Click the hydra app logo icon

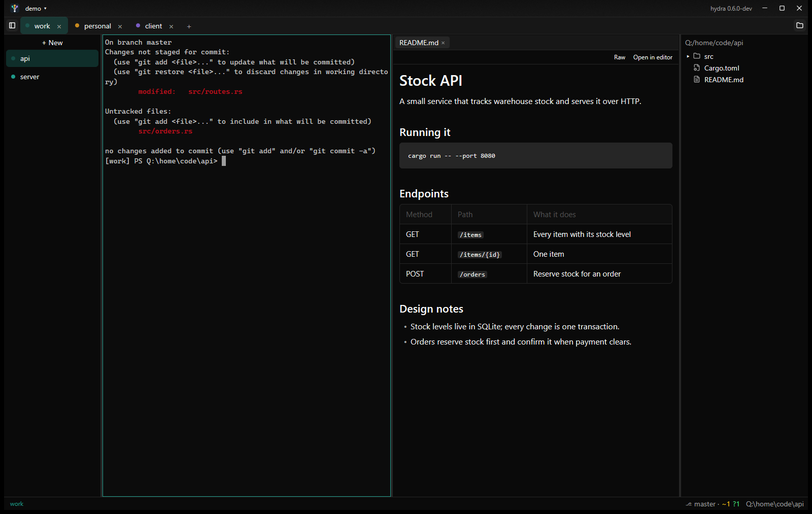tap(14, 8)
